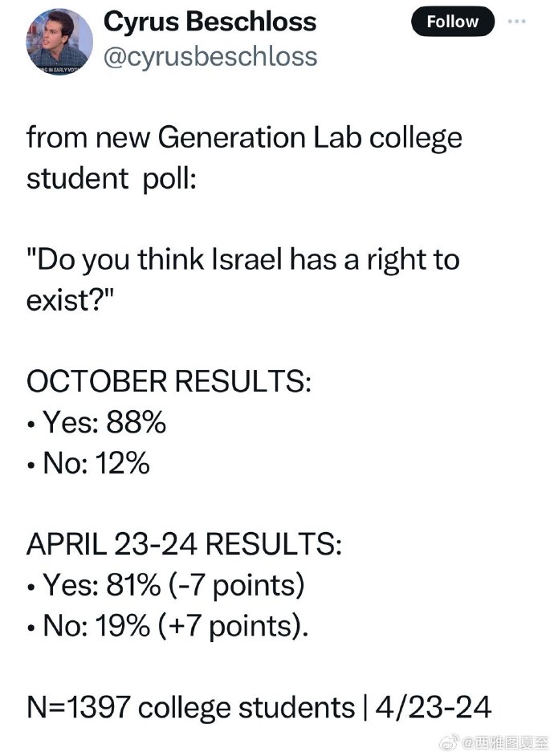This screenshot has width=554, height=756.
Task: Click the 'Do you think Israel has a right to' line
Action: [243, 260]
